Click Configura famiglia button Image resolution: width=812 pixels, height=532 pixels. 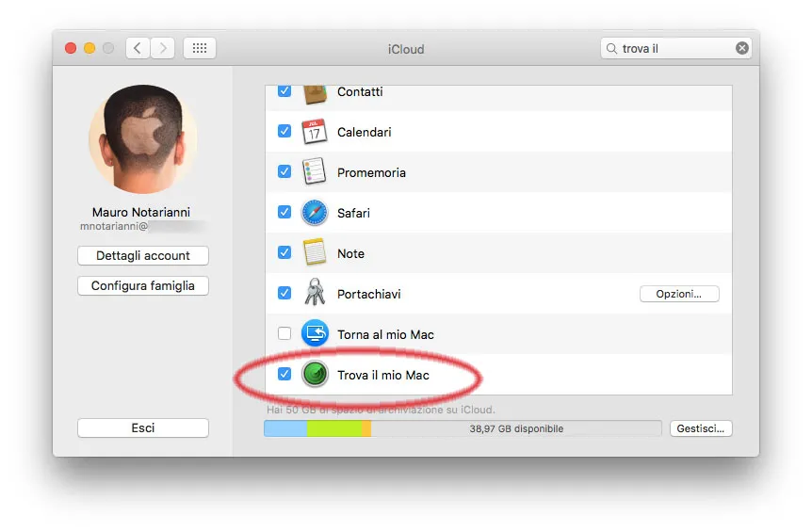[143, 285]
